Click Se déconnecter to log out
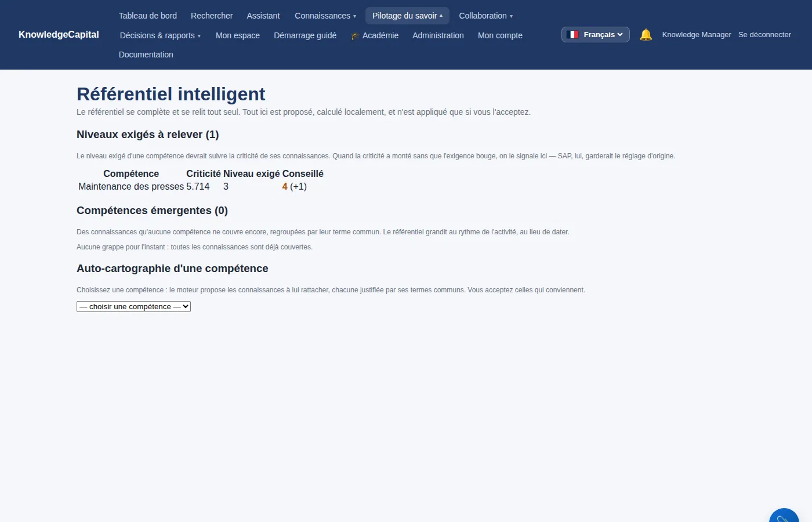Screen dimensions: 812x522 pyautogui.click(x=764, y=35)
